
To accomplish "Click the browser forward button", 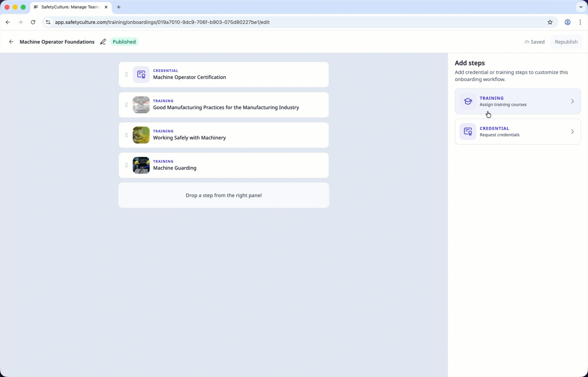I will pyautogui.click(x=20, y=22).
